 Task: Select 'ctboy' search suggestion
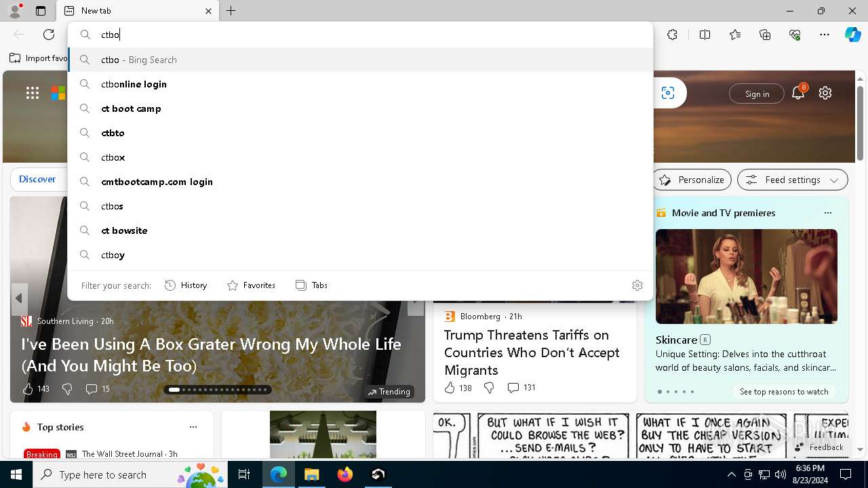pos(360,255)
